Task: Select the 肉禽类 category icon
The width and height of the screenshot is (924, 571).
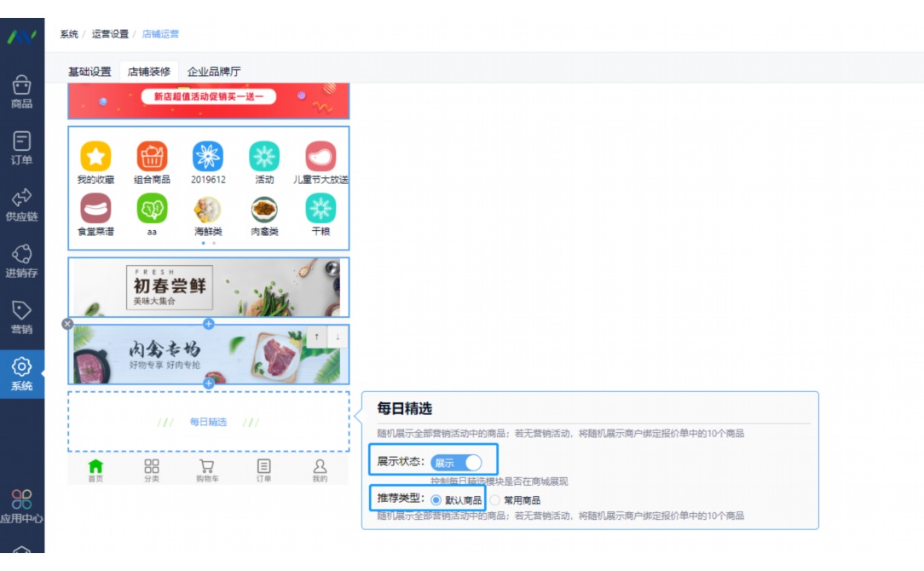Action: click(264, 209)
